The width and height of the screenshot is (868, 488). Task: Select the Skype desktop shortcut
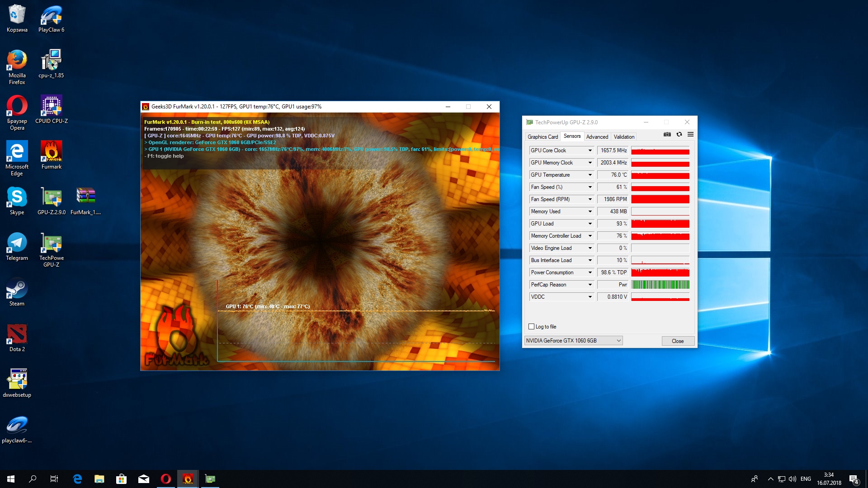17,201
